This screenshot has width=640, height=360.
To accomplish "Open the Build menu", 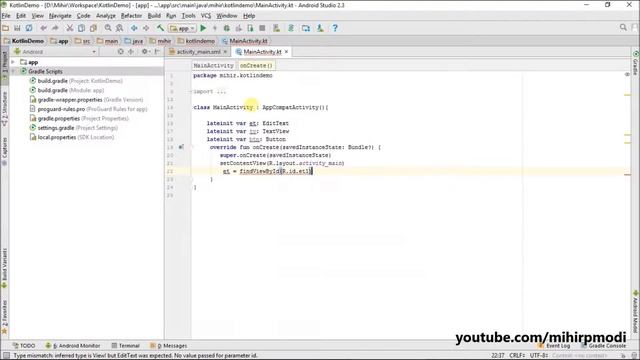I will click(x=154, y=16).
